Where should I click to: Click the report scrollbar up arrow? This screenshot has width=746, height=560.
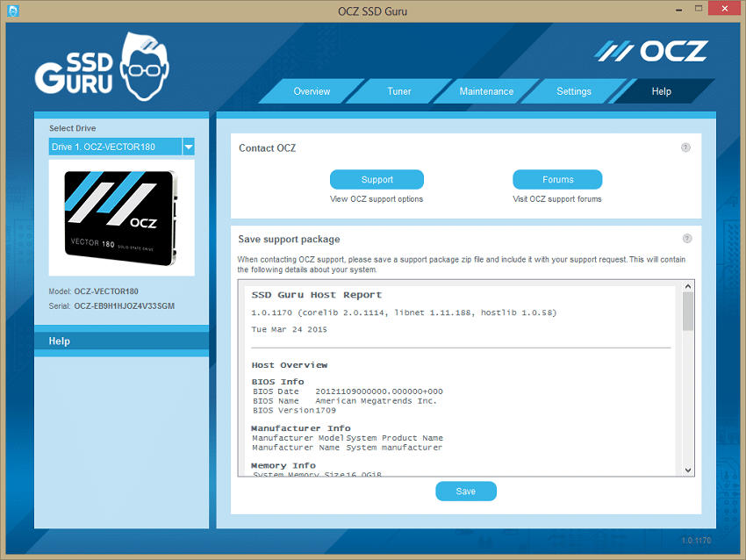point(687,286)
